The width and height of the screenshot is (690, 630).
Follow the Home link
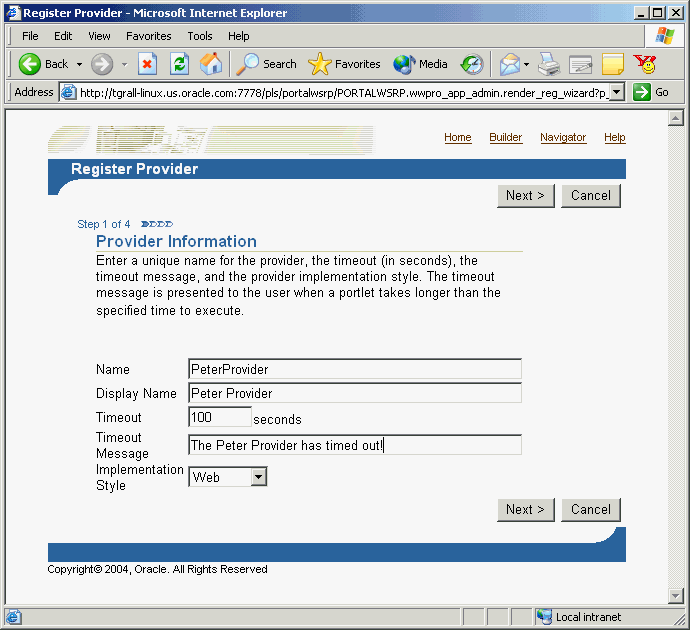[x=458, y=137]
